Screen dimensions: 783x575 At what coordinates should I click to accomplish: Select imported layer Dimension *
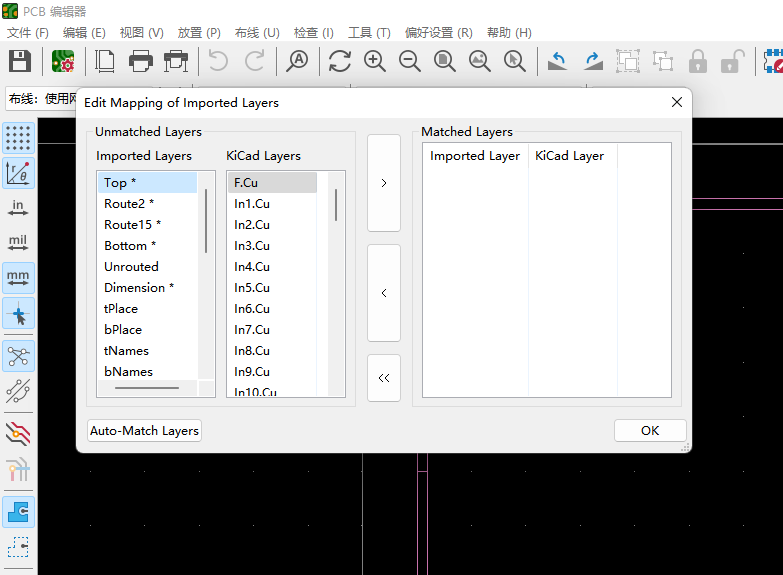pos(147,288)
